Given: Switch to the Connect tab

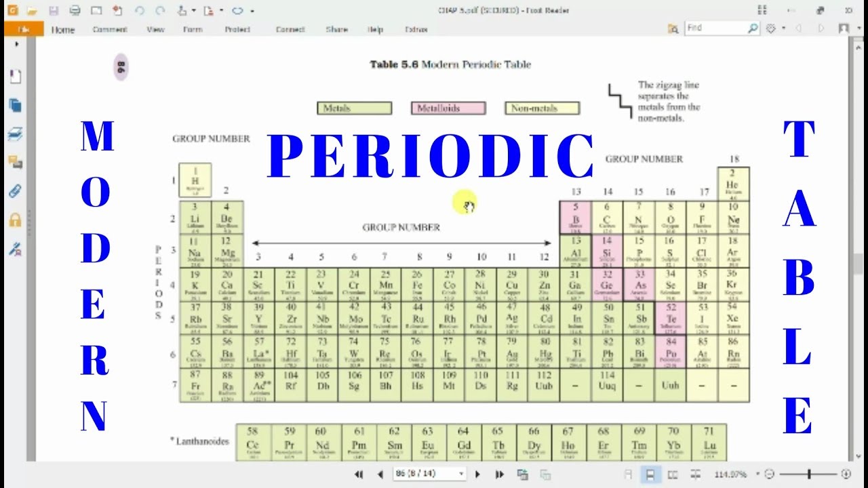Looking at the screenshot, I should coord(291,30).
